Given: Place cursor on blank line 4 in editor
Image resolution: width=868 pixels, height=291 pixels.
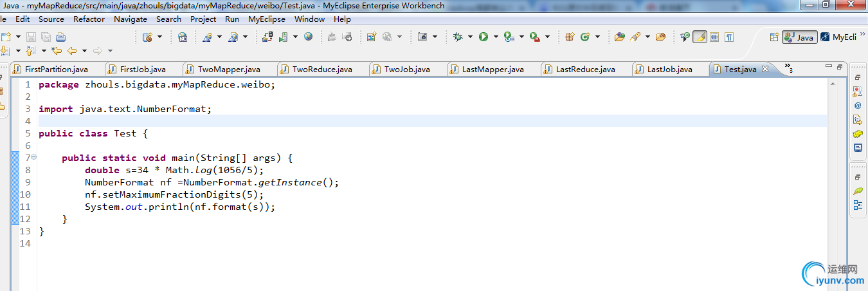Looking at the screenshot, I should pyautogui.click(x=432, y=121).
